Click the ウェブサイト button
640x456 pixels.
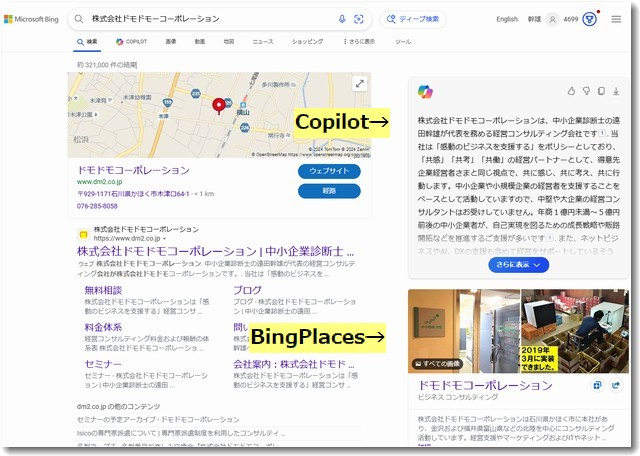(x=329, y=171)
